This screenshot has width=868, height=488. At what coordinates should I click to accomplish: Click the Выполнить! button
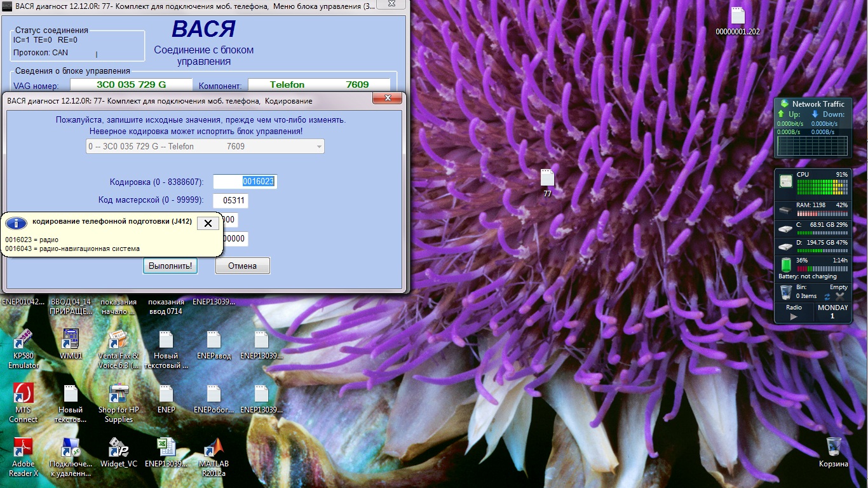[170, 266]
